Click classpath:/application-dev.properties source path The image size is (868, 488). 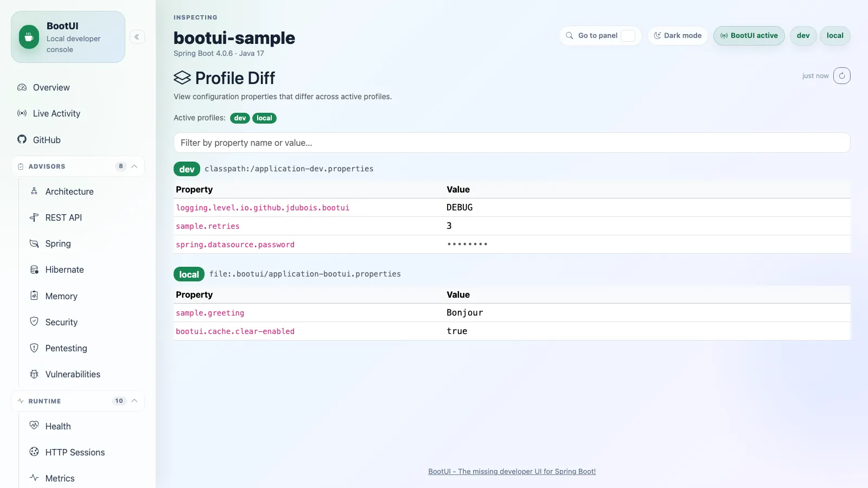(289, 169)
